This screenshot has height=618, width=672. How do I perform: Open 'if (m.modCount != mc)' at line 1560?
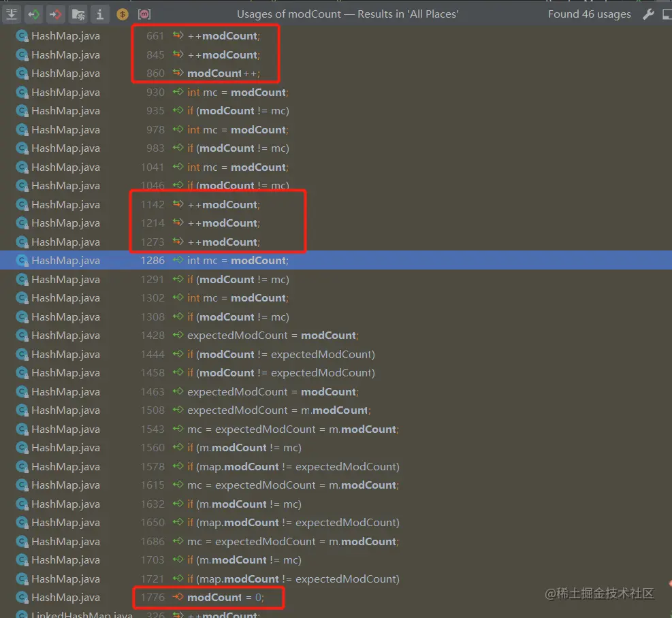tap(336, 448)
